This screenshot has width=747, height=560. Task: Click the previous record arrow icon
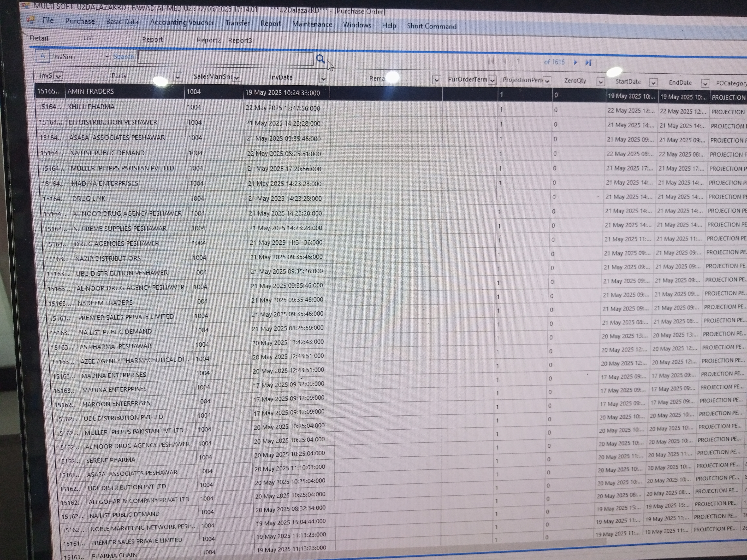click(504, 61)
